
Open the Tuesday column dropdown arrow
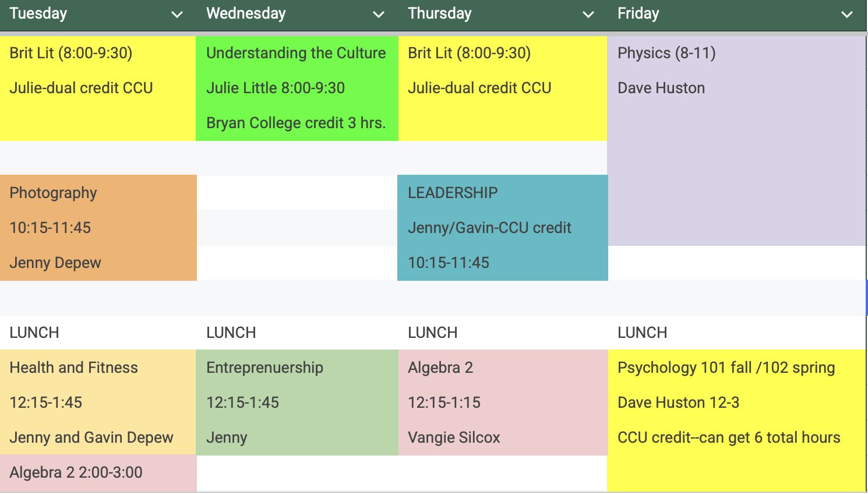[x=177, y=15]
